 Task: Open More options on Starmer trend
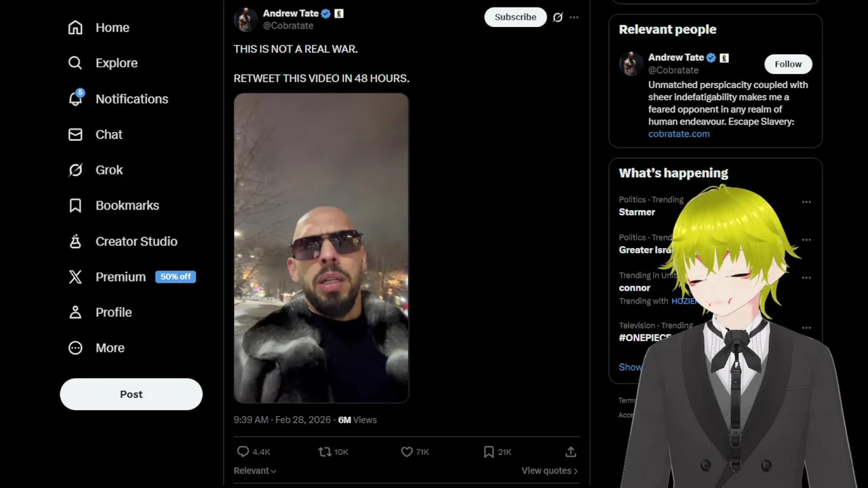806,202
